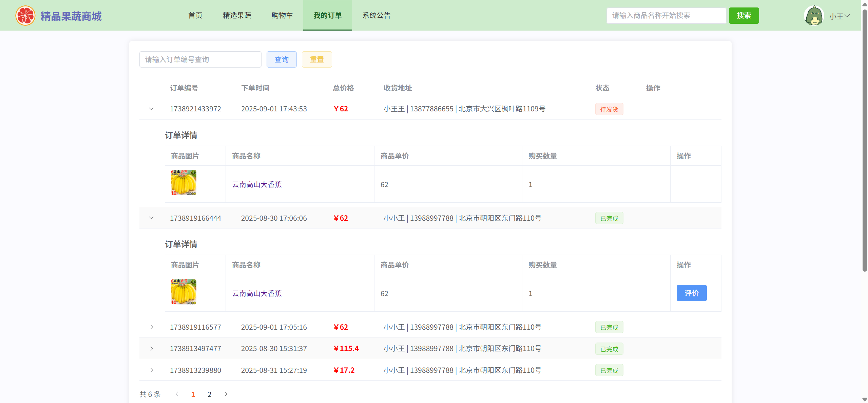The image size is (868, 403).
Task: Expand order 1738913239880 row
Action: [x=151, y=370]
